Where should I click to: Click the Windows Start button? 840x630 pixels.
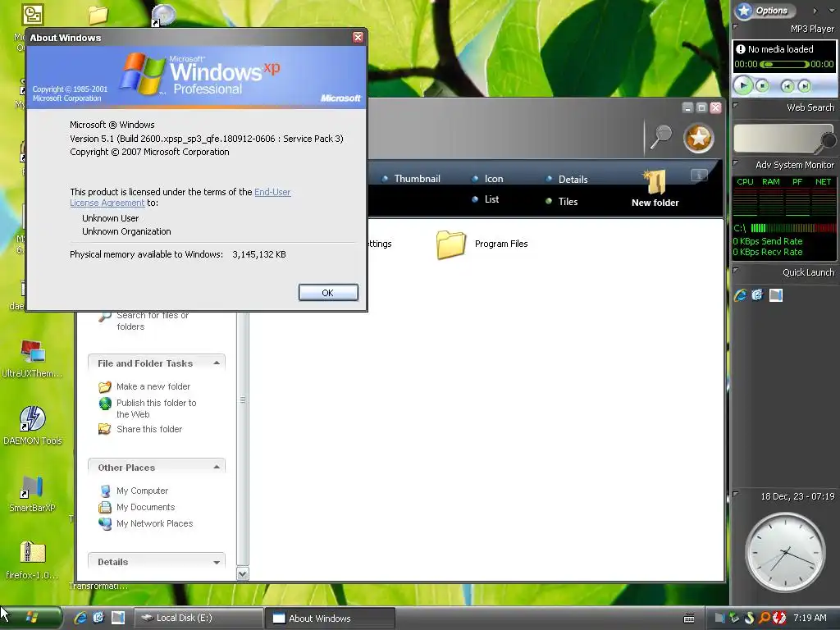click(31, 618)
